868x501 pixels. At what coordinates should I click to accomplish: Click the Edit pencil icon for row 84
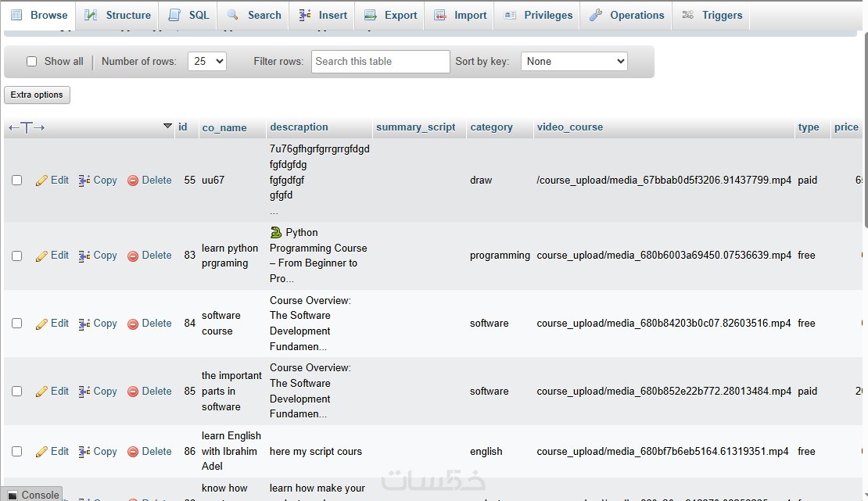point(41,324)
